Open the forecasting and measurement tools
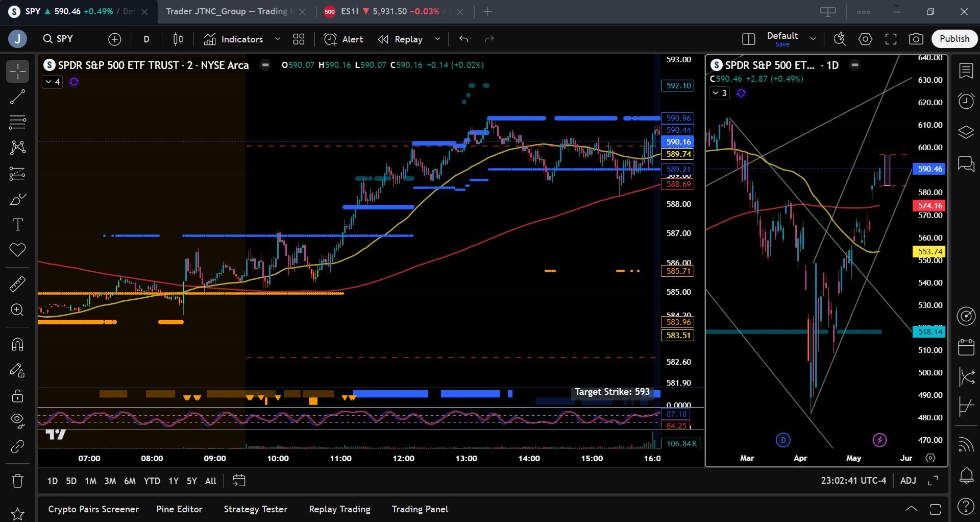980x522 pixels. point(17,174)
